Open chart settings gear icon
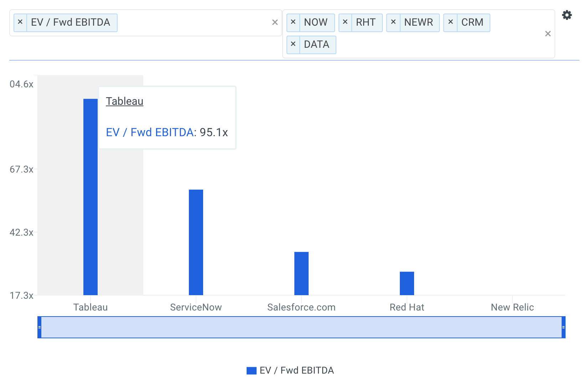The height and width of the screenshot is (385, 588). click(x=567, y=15)
